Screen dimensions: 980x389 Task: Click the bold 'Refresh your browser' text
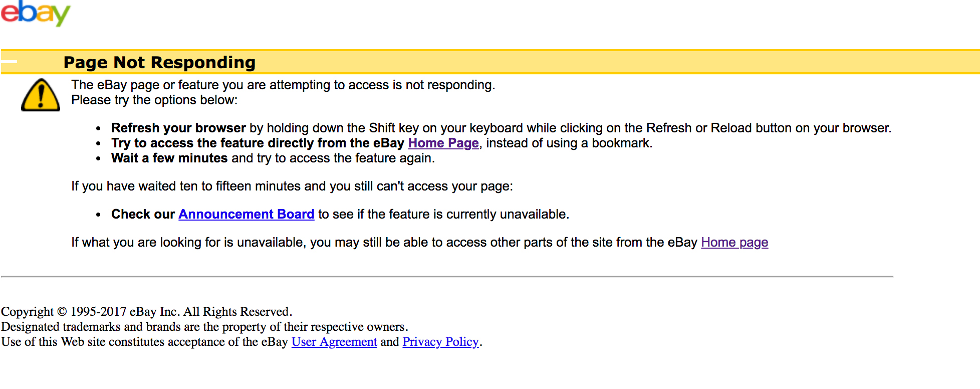click(x=178, y=128)
